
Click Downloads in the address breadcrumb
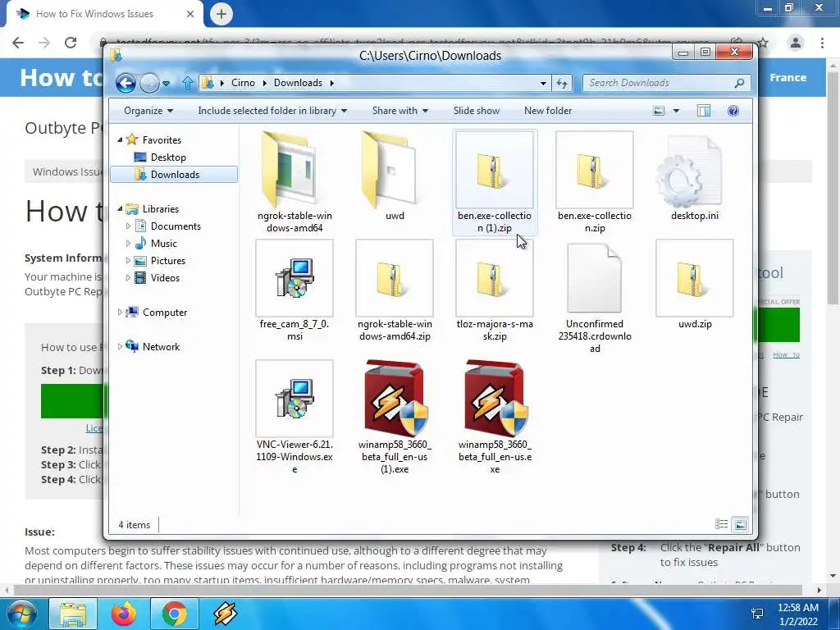tap(298, 83)
